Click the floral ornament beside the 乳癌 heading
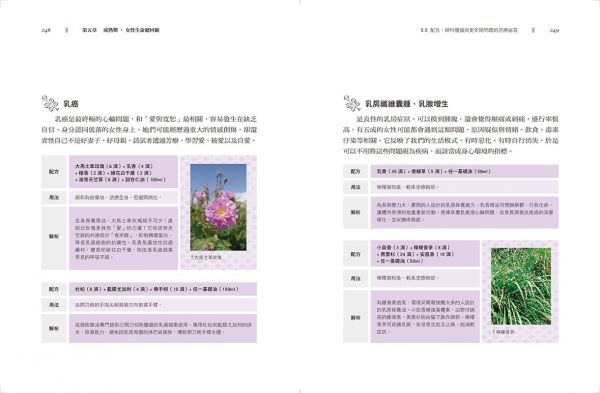The image size is (600, 393). [x=50, y=103]
